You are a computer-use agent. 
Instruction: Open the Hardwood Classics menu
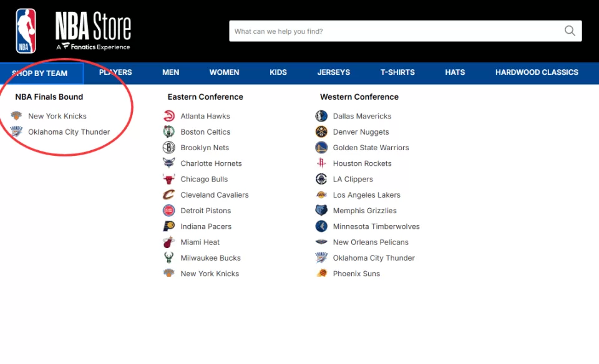point(537,72)
